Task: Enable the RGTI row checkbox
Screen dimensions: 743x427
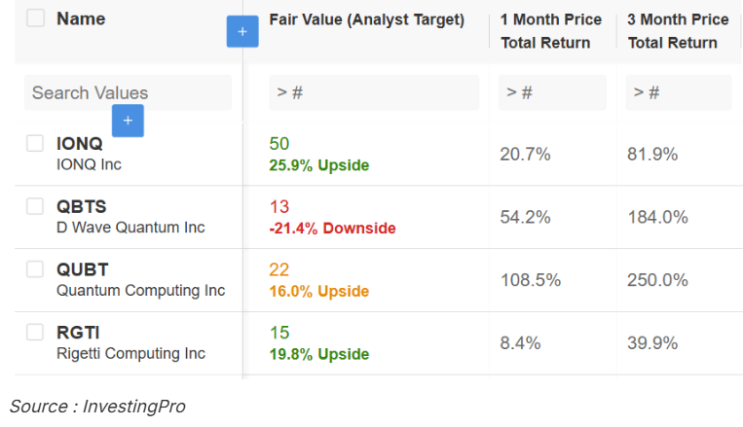Action: pyautogui.click(x=35, y=332)
